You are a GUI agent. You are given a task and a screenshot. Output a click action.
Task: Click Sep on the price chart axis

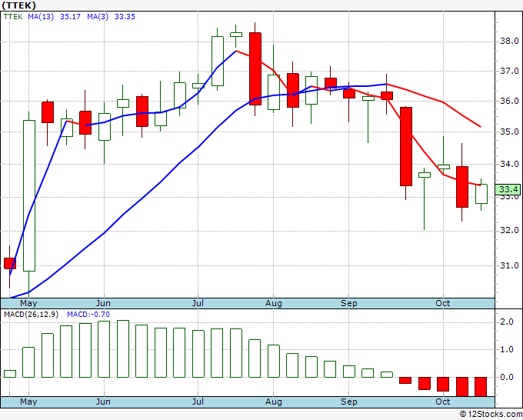point(349,303)
